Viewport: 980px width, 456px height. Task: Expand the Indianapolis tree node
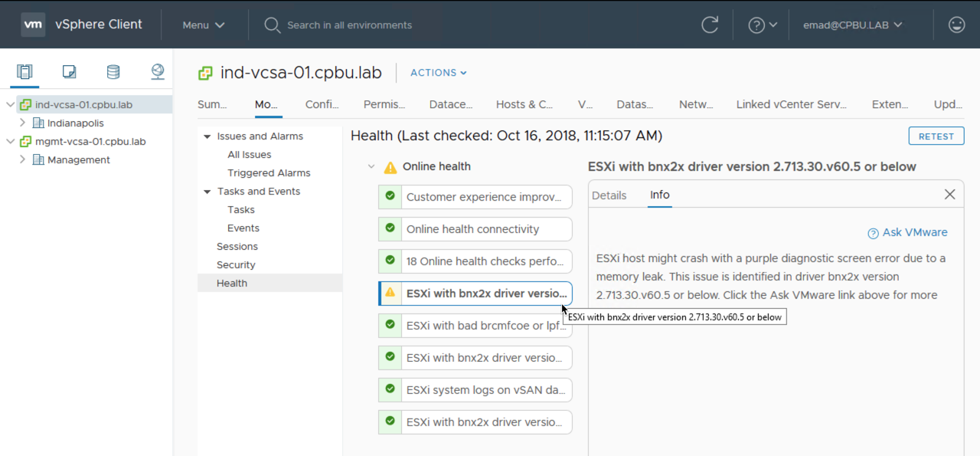(x=22, y=123)
